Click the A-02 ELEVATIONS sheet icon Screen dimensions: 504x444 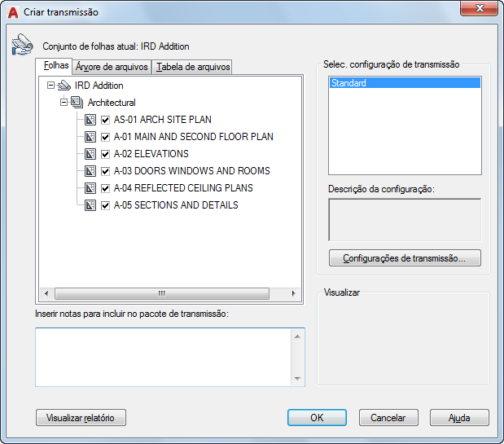pyautogui.click(x=90, y=154)
